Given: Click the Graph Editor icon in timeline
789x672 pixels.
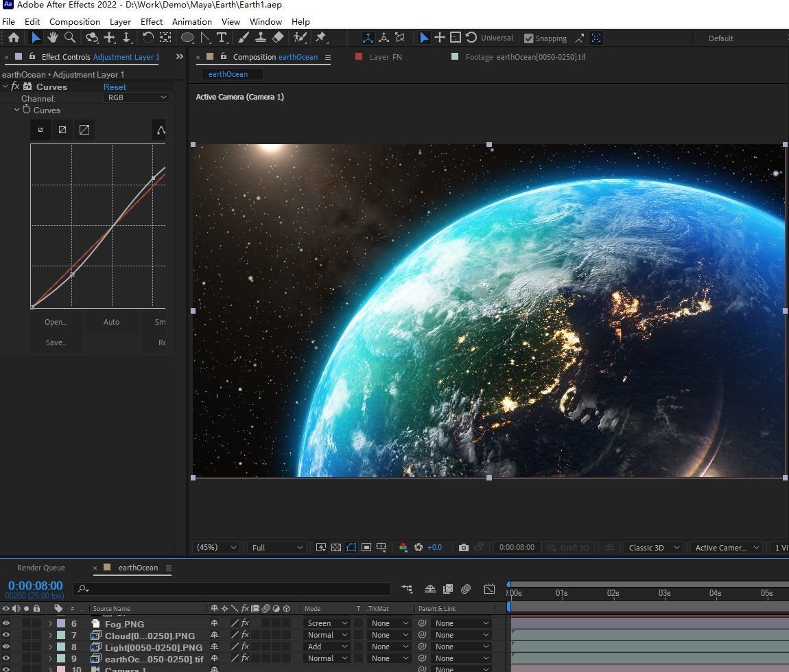Looking at the screenshot, I should point(489,588).
